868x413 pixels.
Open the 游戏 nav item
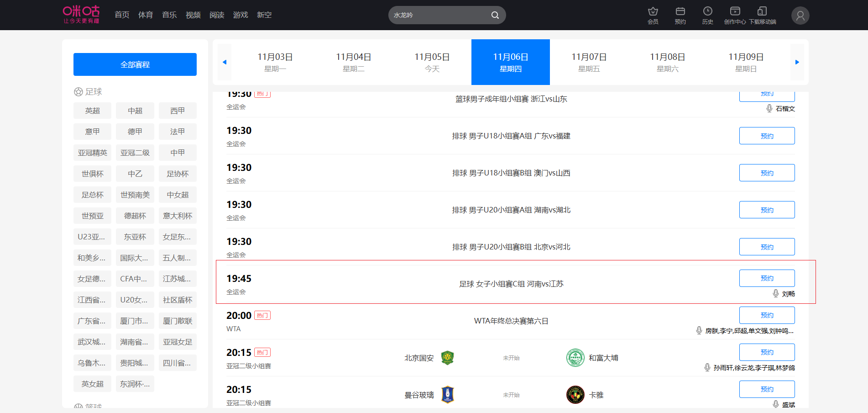pyautogui.click(x=241, y=15)
